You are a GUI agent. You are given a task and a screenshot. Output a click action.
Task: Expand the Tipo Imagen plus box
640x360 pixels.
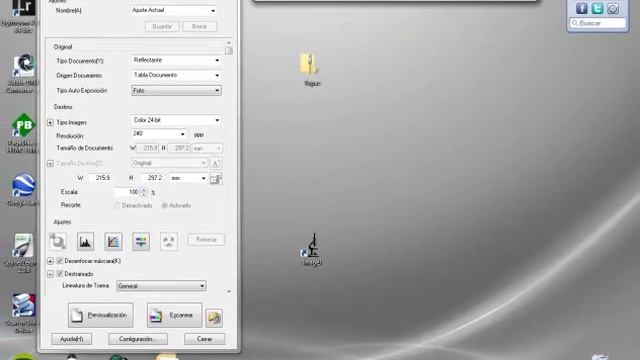[x=50, y=122]
